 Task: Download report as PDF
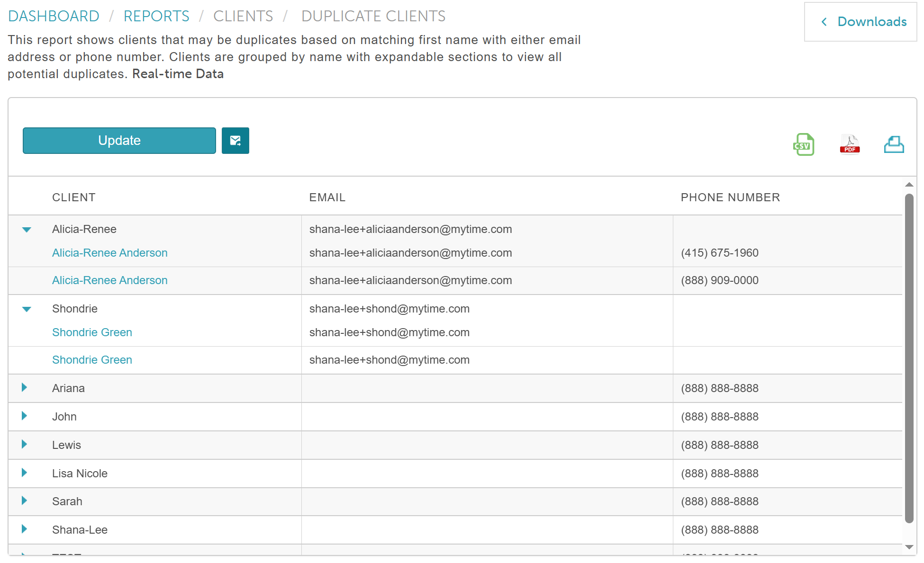click(849, 144)
